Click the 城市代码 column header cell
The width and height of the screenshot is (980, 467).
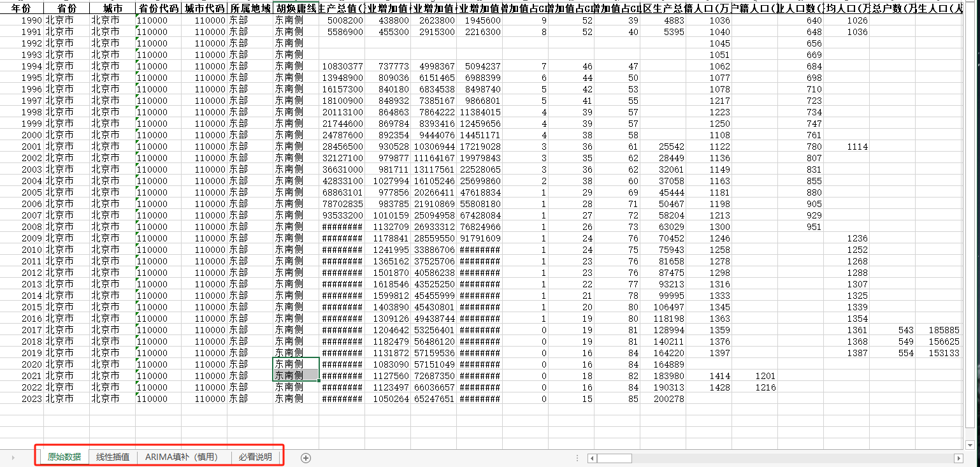(x=204, y=9)
